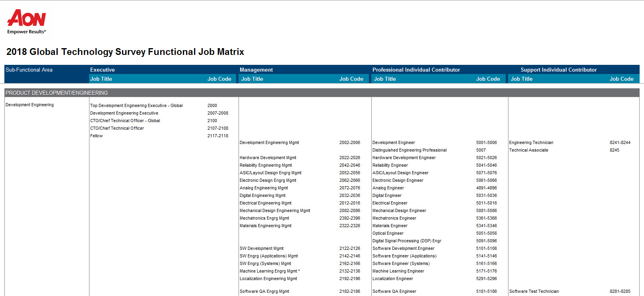
Task: Select the Engineering Technician job title
Action: pos(531,142)
